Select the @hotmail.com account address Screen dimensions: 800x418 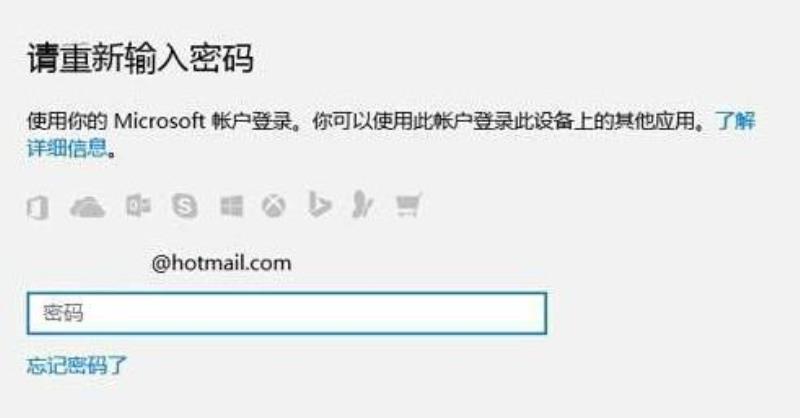pyautogui.click(x=221, y=263)
